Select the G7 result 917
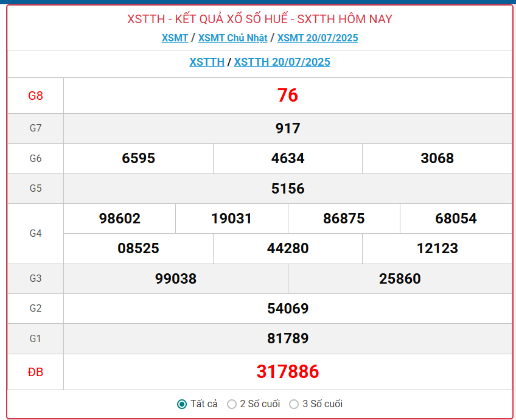This screenshot has height=420, width=516. pyautogui.click(x=288, y=128)
